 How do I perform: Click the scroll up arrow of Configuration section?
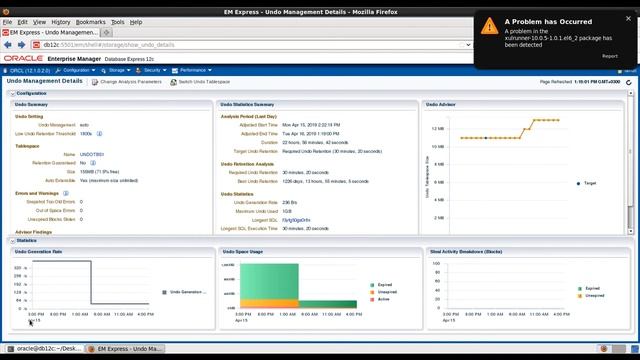[x=631, y=93]
